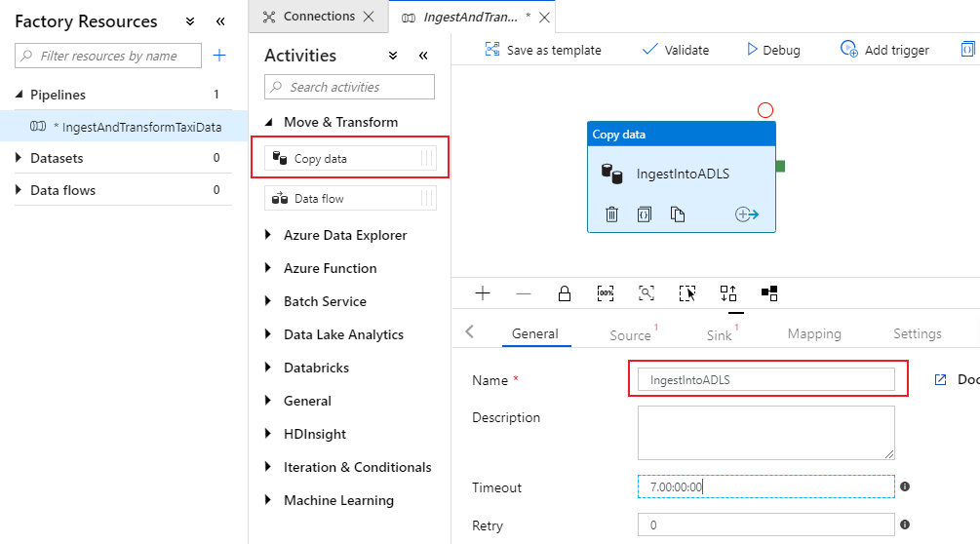
Task: Expand the Datasets tree group
Action: click(19, 158)
